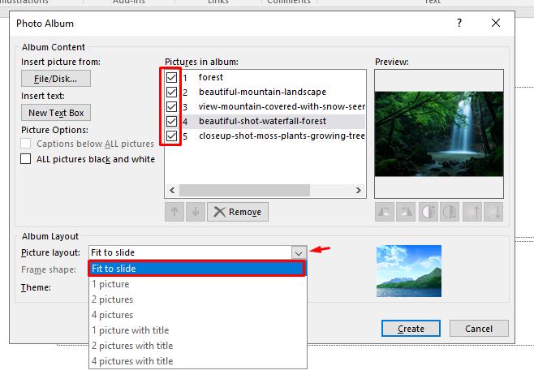Choose 1 picture layout option
Image resolution: width=534 pixels, height=392 pixels.
click(197, 284)
